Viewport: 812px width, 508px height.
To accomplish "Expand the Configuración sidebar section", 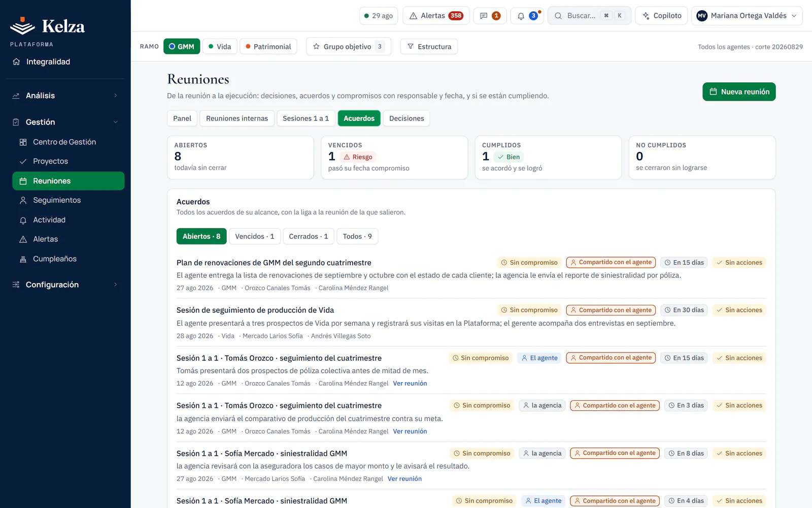I will click(x=65, y=284).
